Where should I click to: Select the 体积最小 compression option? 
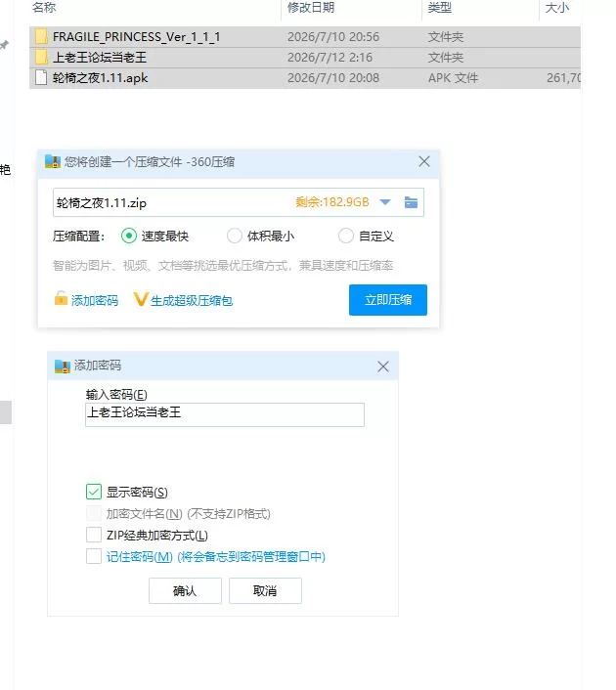(x=235, y=236)
